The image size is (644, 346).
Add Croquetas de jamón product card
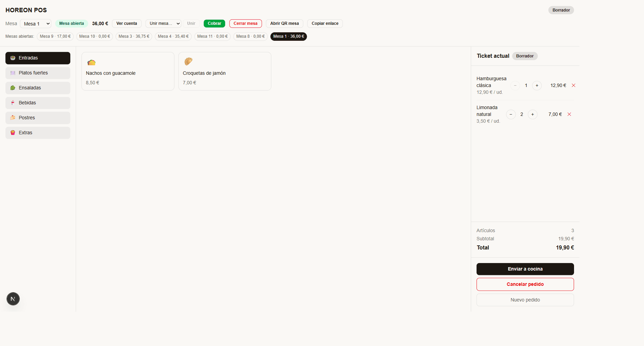[x=225, y=71]
